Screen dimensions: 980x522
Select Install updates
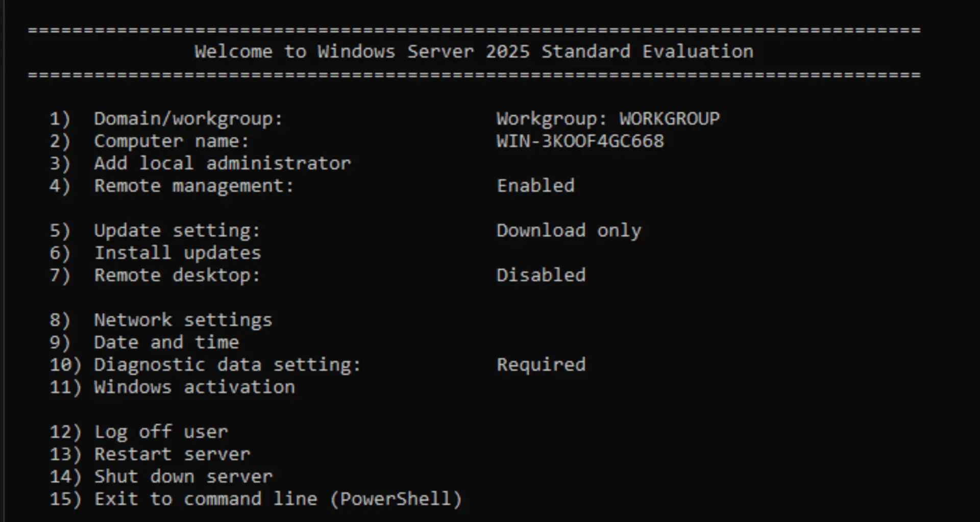coord(178,253)
